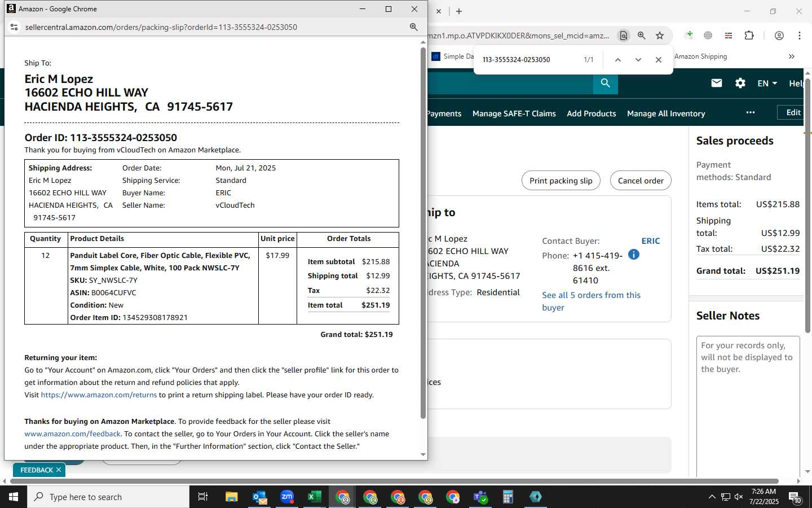Show hidden system tray icons
The height and width of the screenshot is (508, 812).
pyautogui.click(x=712, y=497)
